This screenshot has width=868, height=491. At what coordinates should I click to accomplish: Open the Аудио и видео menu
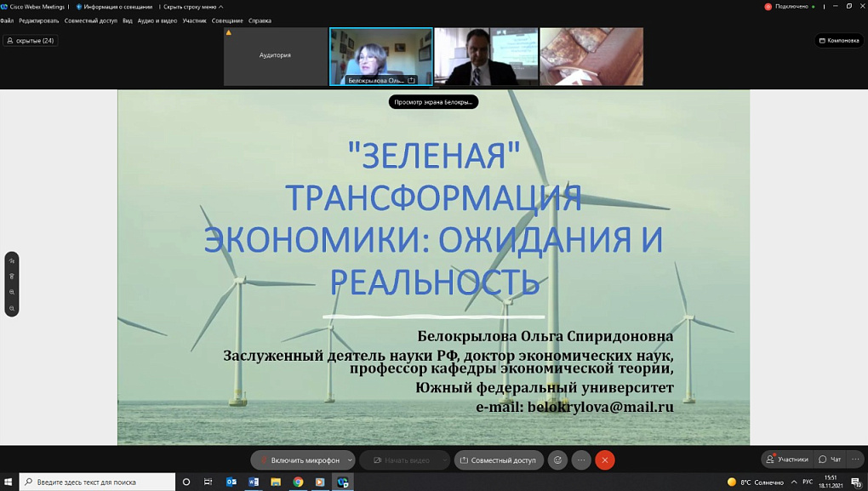click(157, 20)
